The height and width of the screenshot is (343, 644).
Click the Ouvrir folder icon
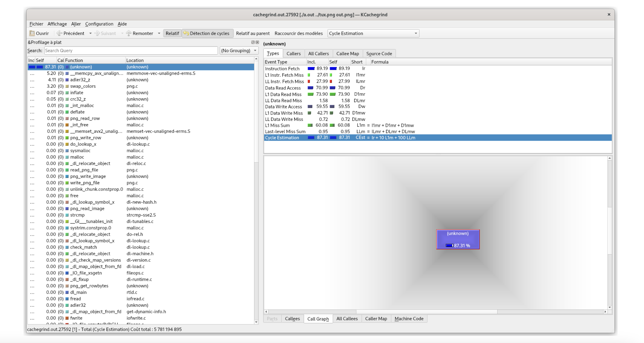coord(32,33)
